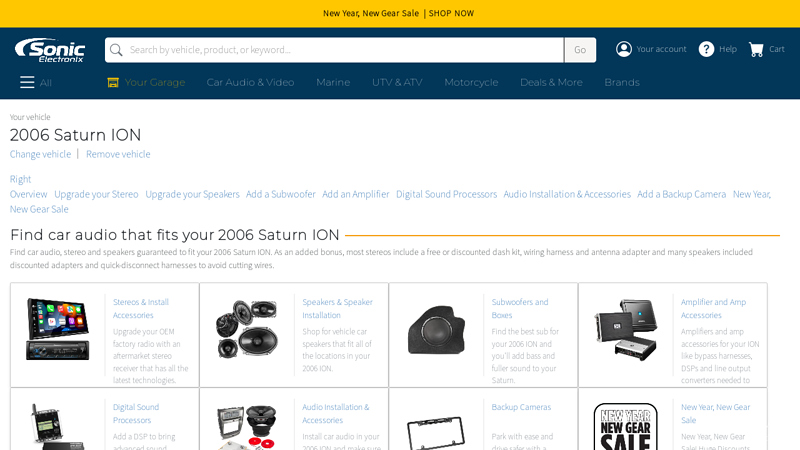
Task: Open the Your account link text
Action: tap(661, 49)
